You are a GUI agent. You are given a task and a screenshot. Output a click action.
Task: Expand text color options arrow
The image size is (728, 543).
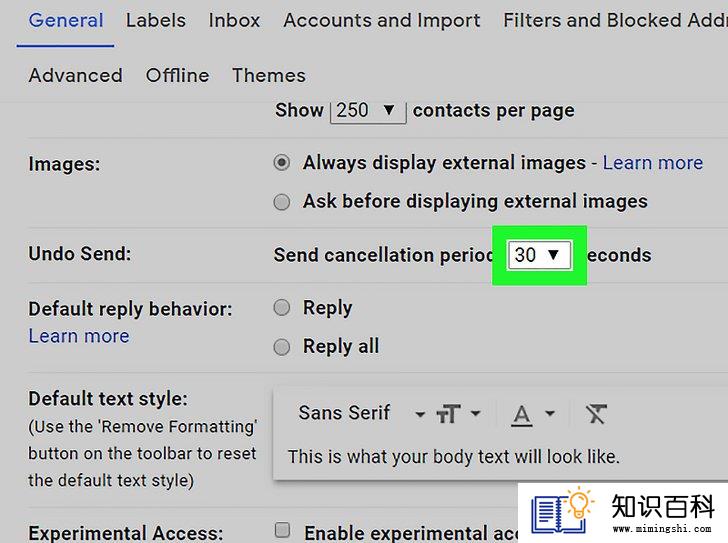coord(550,413)
